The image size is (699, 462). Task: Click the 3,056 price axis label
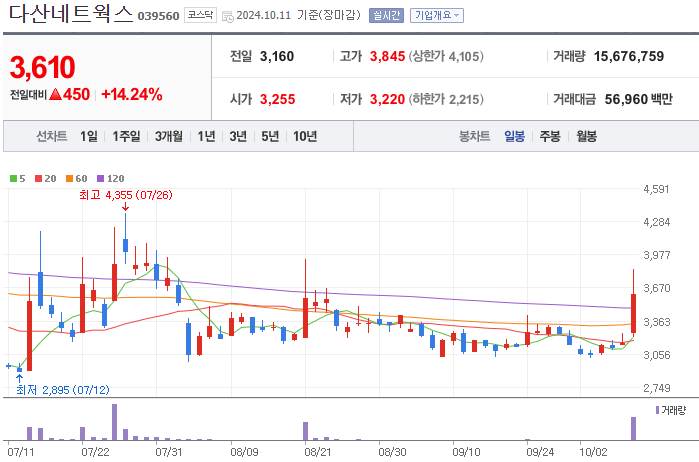tap(656, 355)
